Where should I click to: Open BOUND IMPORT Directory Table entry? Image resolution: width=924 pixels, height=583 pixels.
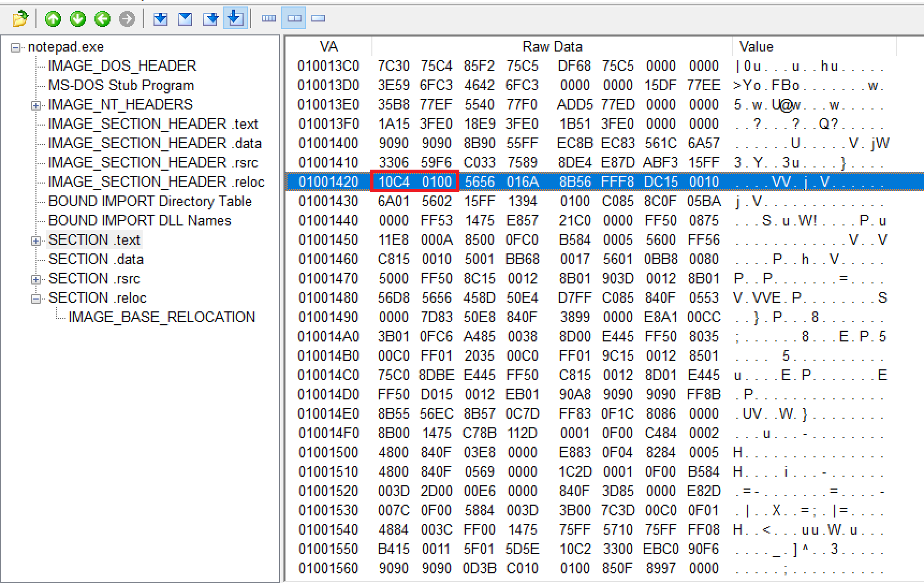(x=150, y=201)
